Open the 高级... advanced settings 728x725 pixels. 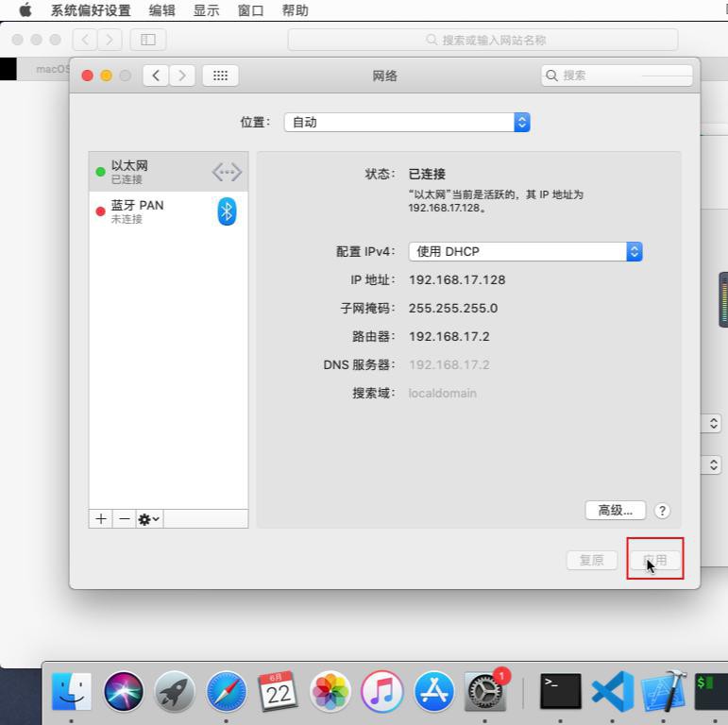coord(616,511)
